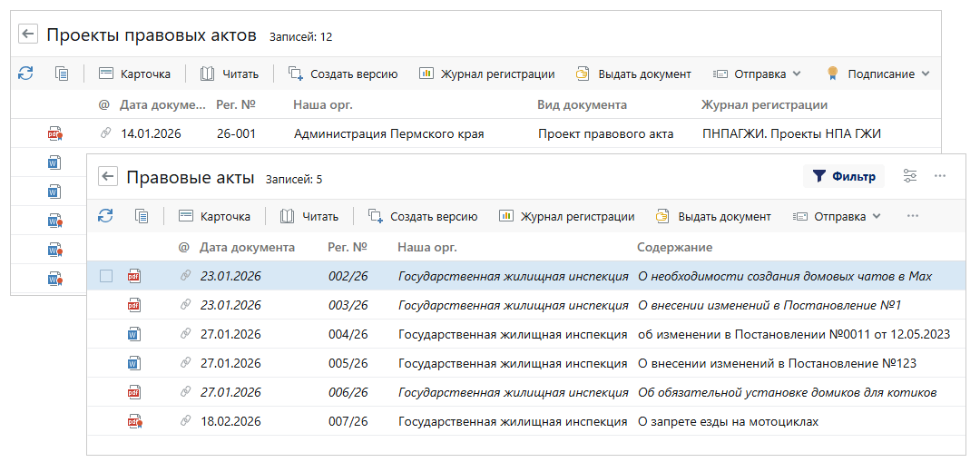This screenshot has height=472, width=980.
Task: Refresh the Правовые акты list
Action: point(105,216)
